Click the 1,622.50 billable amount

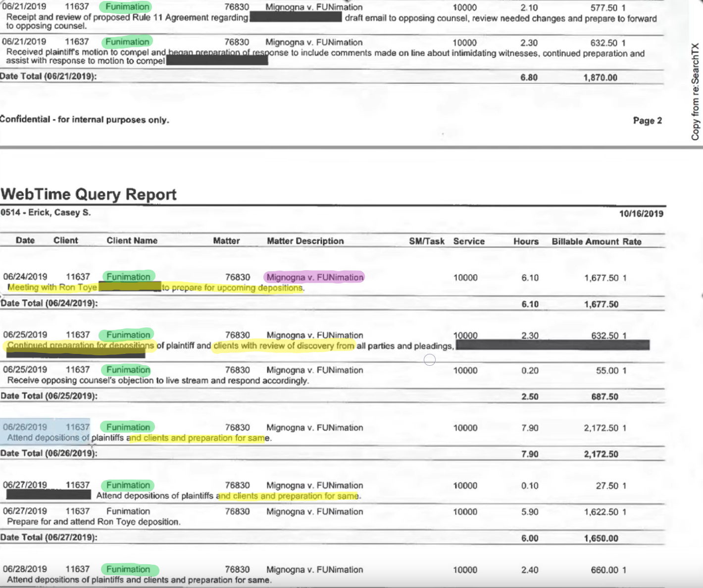click(x=602, y=511)
